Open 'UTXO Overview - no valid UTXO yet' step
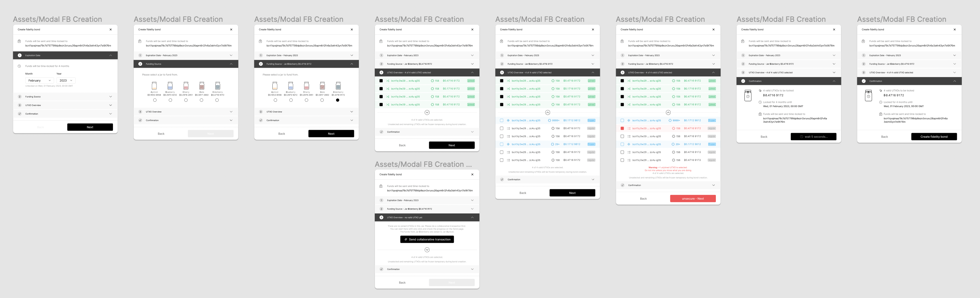 coord(427,218)
